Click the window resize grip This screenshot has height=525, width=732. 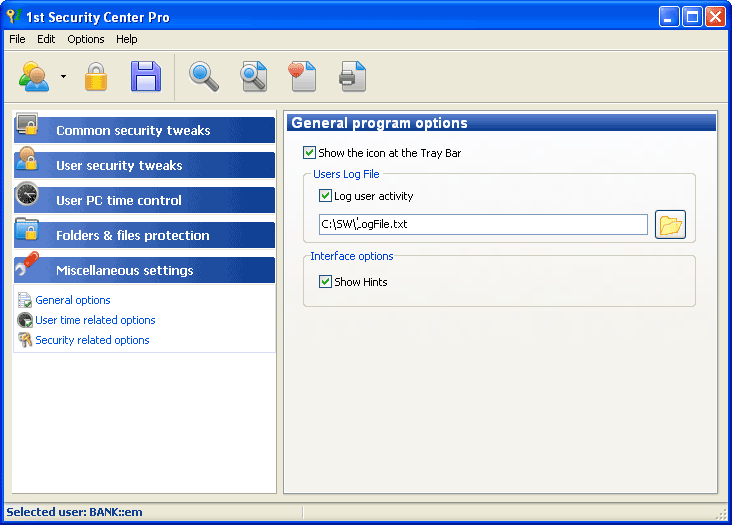[x=722, y=514]
